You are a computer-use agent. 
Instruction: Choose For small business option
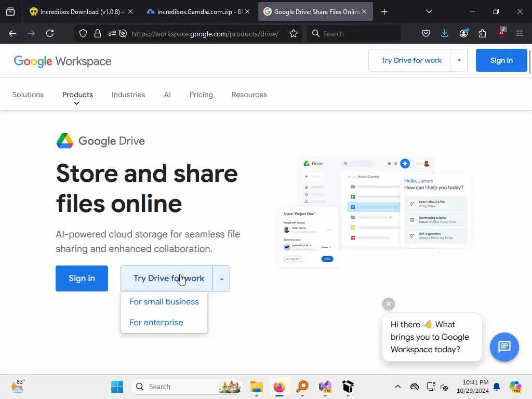[164, 302]
